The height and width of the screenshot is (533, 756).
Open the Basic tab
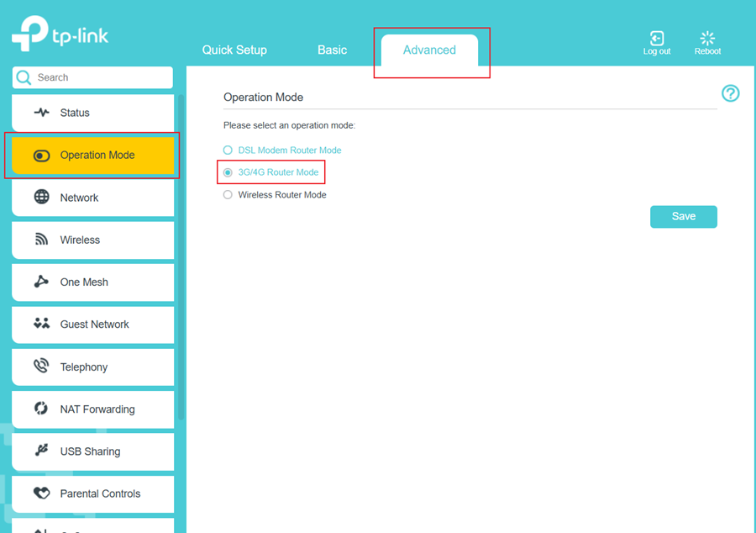click(x=332, y=50)
